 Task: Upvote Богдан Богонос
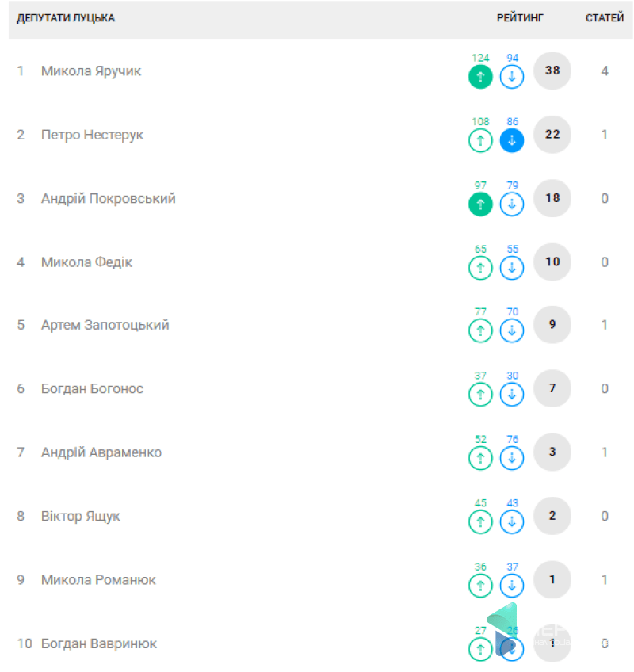tap(480, 394)
